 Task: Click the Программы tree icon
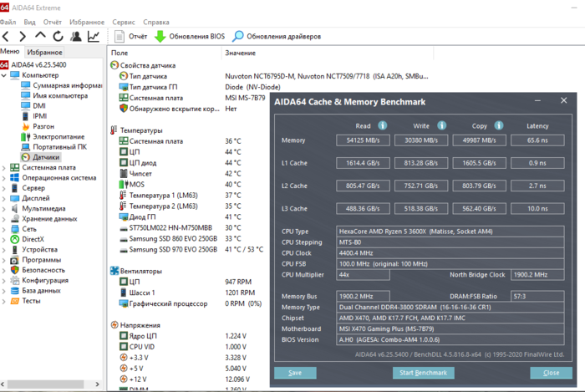pyautogui.click(x=14, y=260)
